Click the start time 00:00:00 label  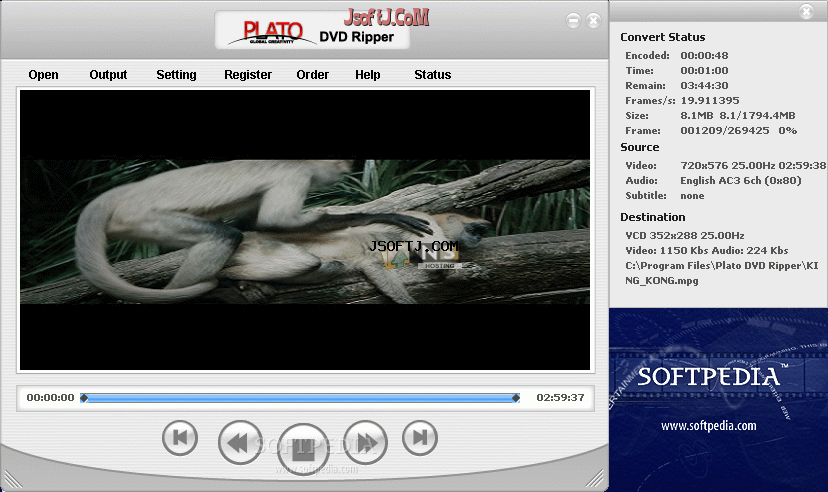[x=51, y=398]
